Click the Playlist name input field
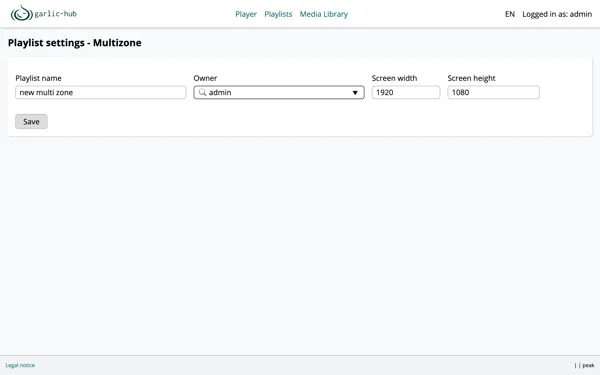Screen dimensions: 600x375 (x=101, y=92)
